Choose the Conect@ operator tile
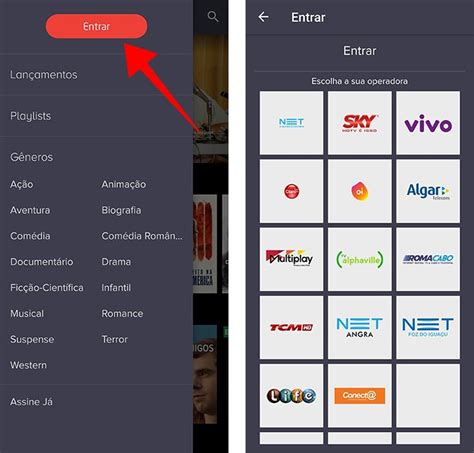 [360, 396]
